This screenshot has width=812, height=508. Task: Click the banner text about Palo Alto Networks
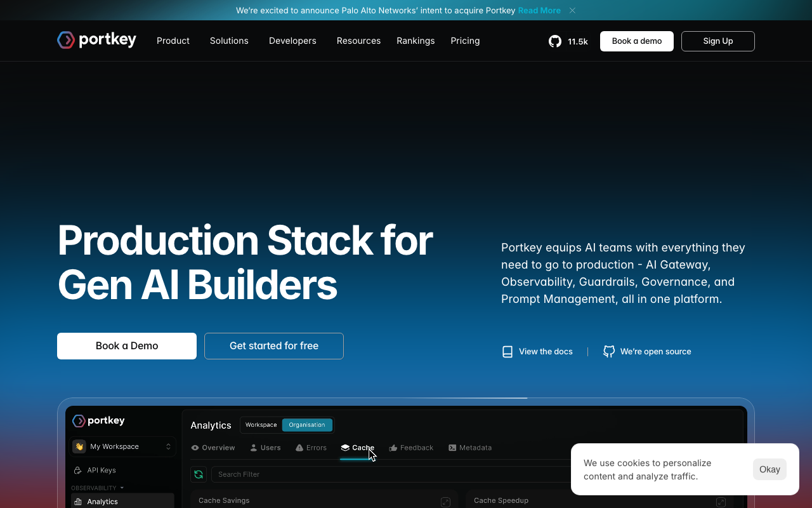coord(376,10)
